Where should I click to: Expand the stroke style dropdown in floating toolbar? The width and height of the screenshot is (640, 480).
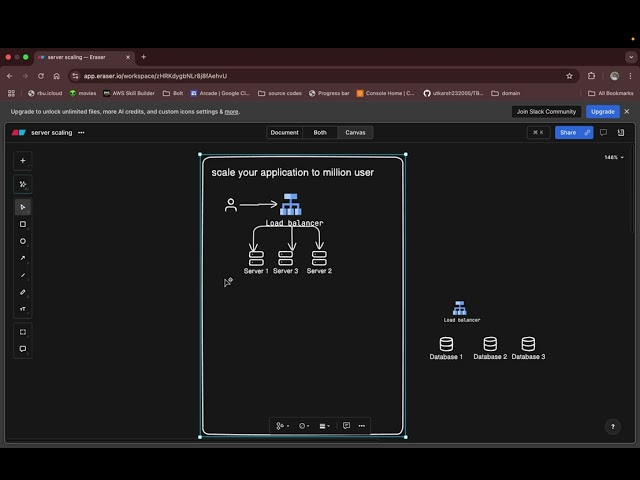pos(304,426)
